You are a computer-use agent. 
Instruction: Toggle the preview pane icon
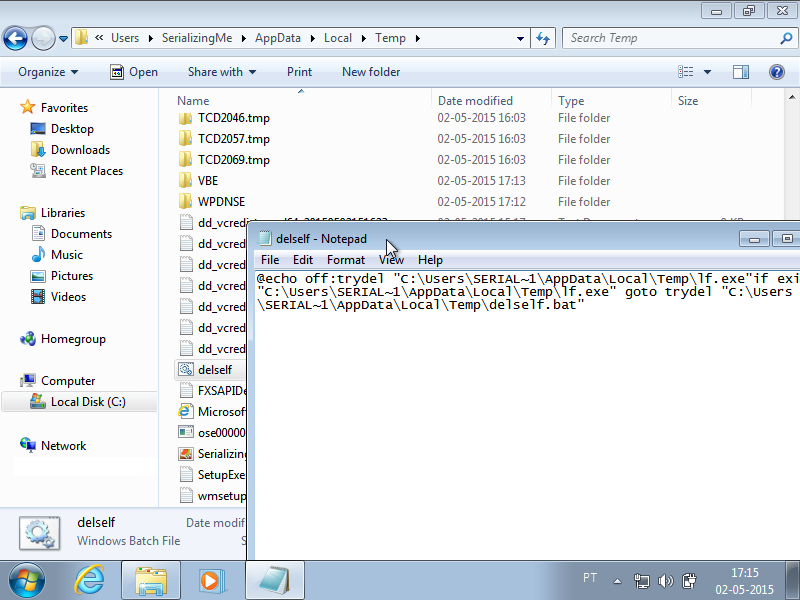tap(741, 72)
